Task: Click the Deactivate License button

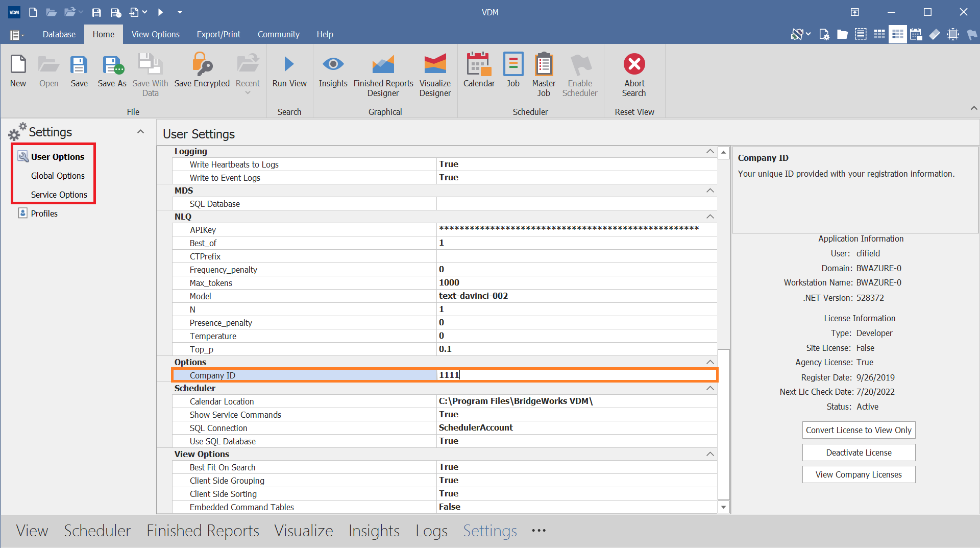Action: click(x=859, y=452)
